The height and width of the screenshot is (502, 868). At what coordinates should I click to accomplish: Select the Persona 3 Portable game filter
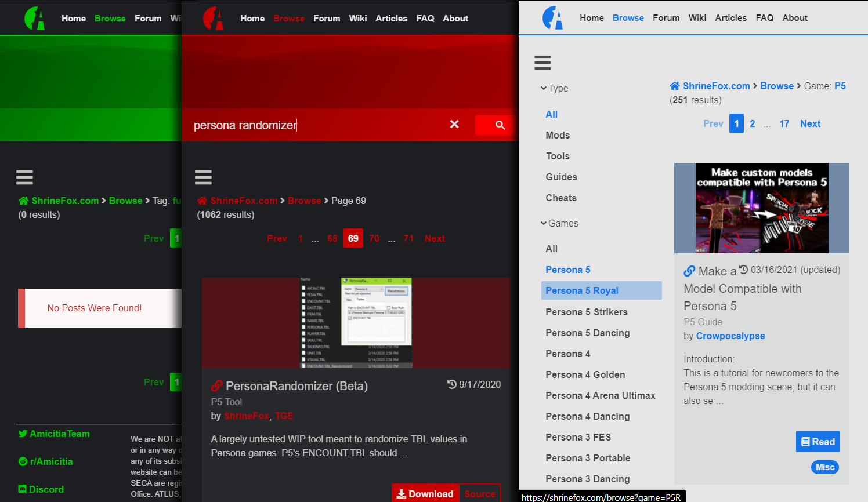588,458
